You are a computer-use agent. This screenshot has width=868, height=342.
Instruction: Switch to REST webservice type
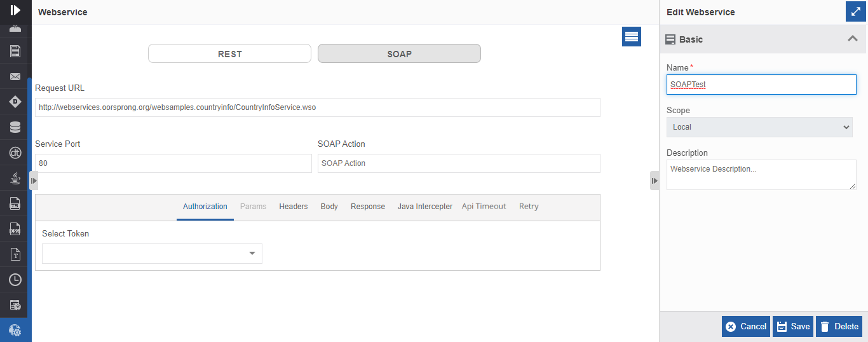click(x=229, y=53)
